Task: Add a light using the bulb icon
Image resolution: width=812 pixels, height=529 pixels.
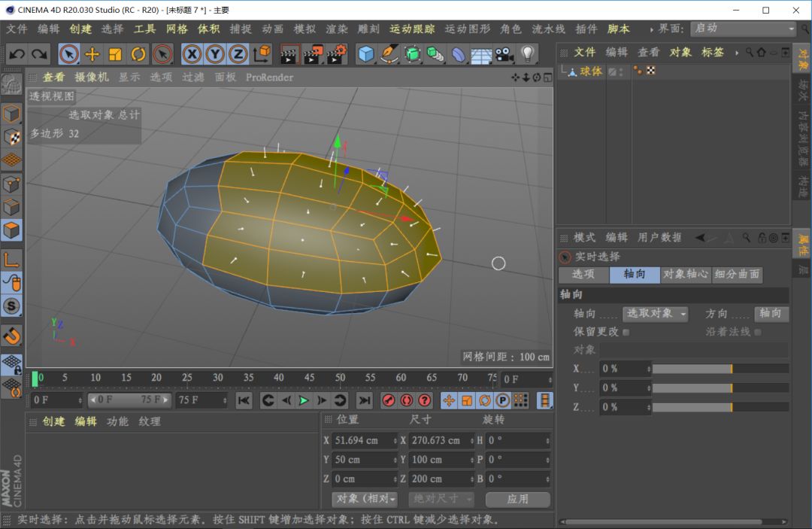Action: (x=527, y=54)
